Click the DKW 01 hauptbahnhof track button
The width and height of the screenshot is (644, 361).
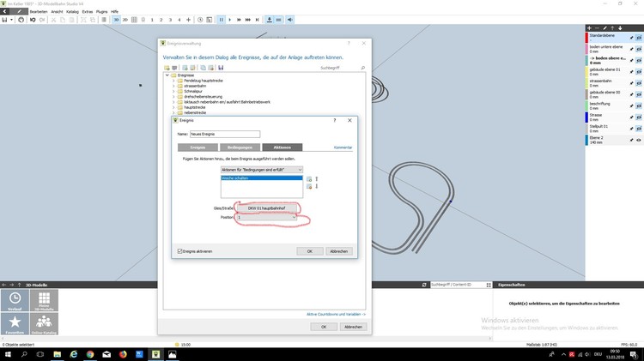pos(266,208)
